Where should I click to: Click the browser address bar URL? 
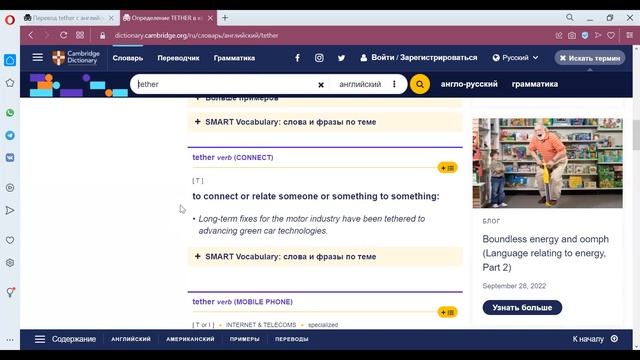pyautogui.click(x=196, y=36)
